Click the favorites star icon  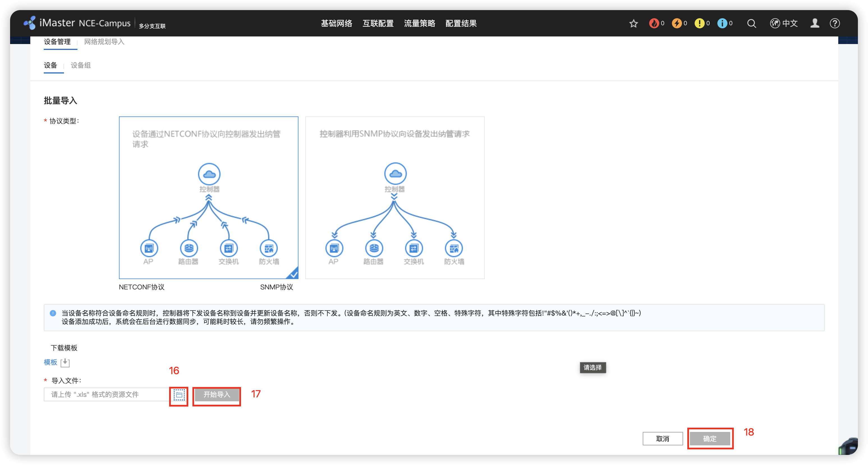coord(633,23)
